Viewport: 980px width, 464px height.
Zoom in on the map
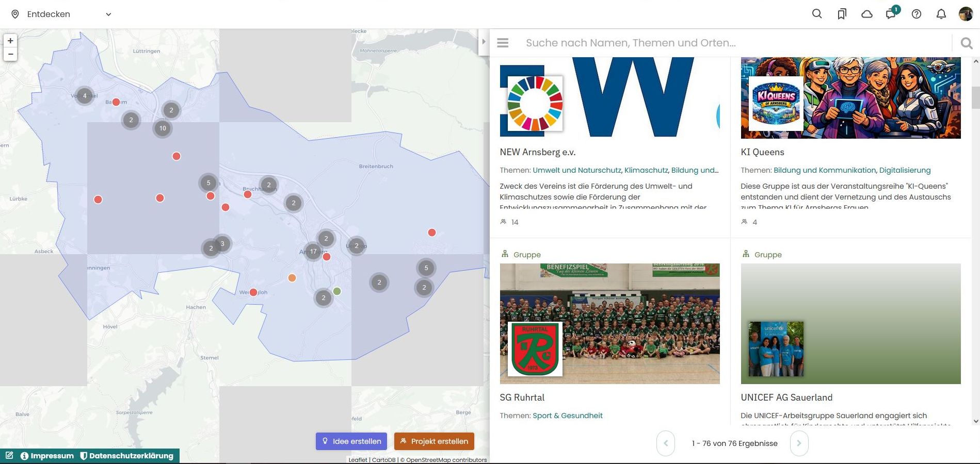[10, 41]
